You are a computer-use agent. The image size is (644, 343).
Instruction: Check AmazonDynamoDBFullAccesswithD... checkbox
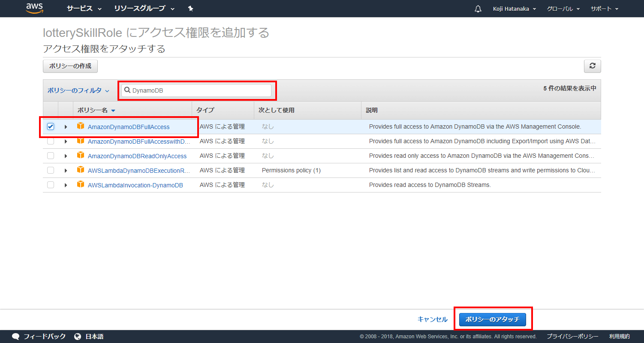point(51,141)
